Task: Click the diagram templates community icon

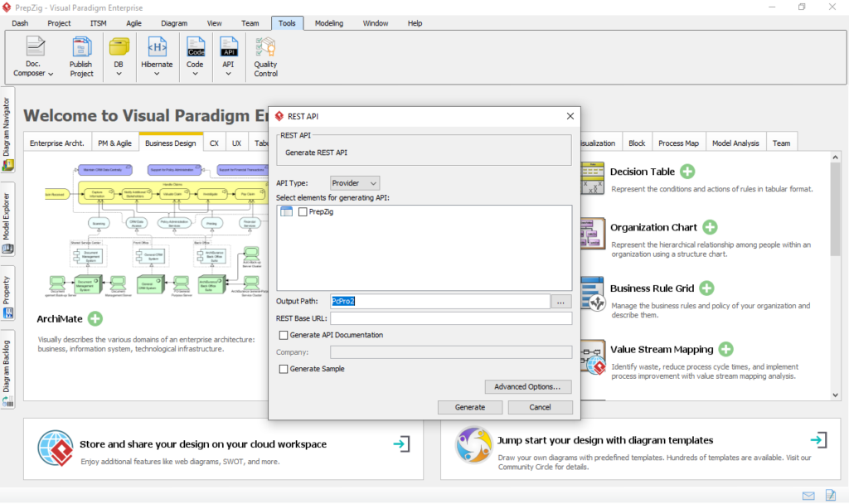Action: [473, 445]
